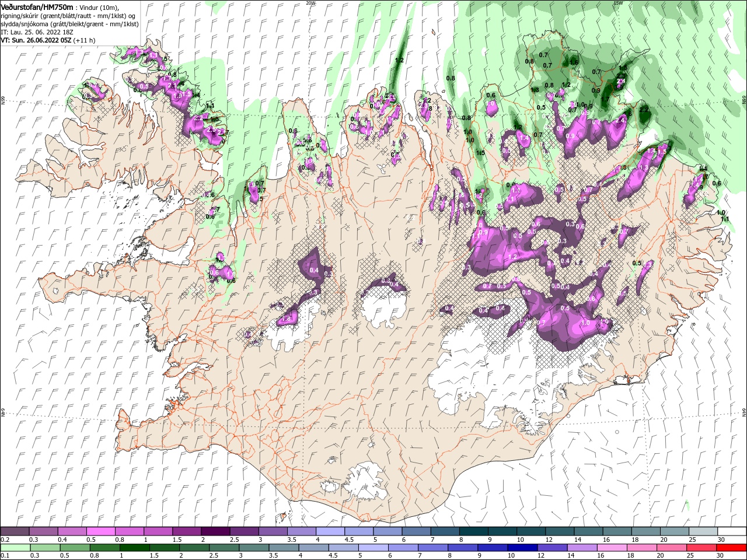Pick the darkest green bottom-row swatch at 1
Viewport: 747px width, 560px height.
tap(134, 548)
